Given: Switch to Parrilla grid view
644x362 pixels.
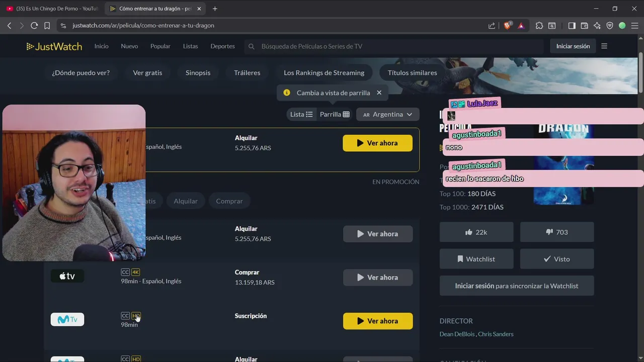Looking at the screenshot, I should point(335,114).
